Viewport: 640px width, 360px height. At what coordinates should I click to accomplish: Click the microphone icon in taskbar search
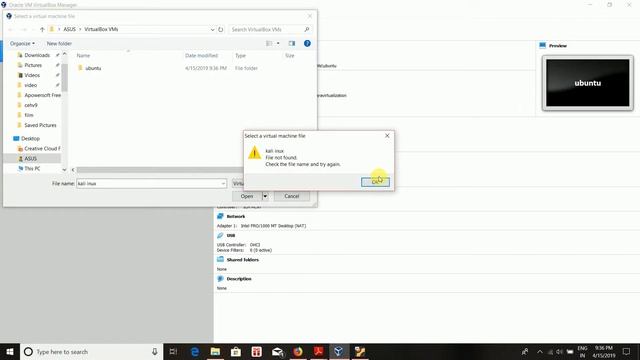[155, 351]
